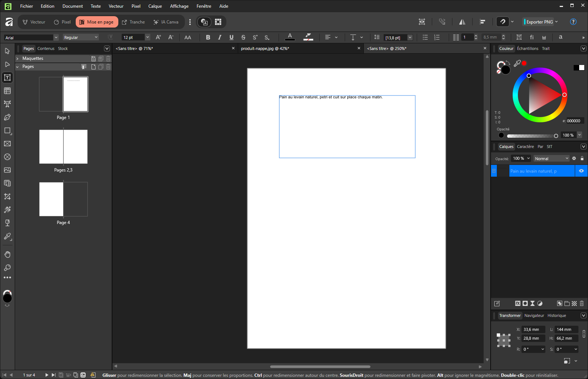Select the Hand view tool

(7, 255)
